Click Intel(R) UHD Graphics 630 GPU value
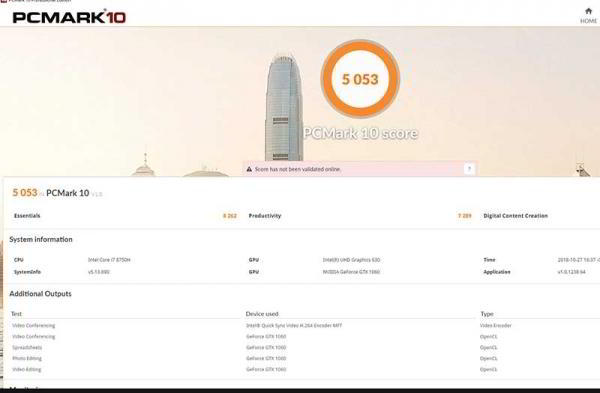The image size is (600, 393). coord(351,260)
